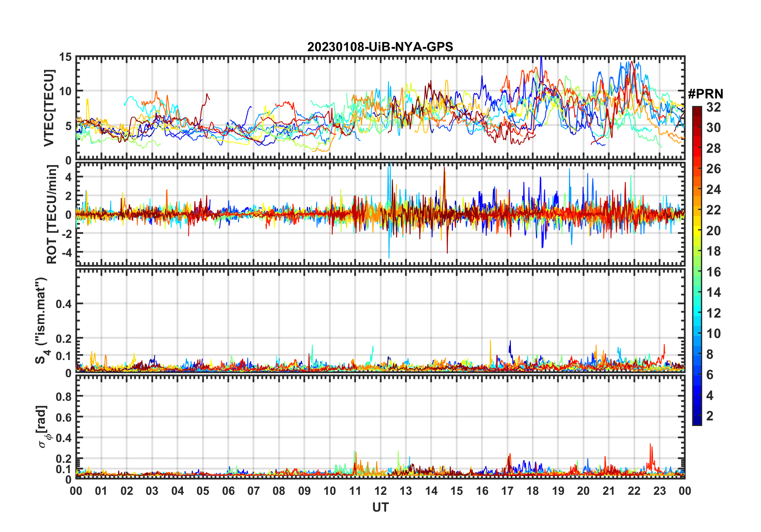
Task: Click the sigma phi y-axis tick 0.6
Action: click(x=64, y=418)
